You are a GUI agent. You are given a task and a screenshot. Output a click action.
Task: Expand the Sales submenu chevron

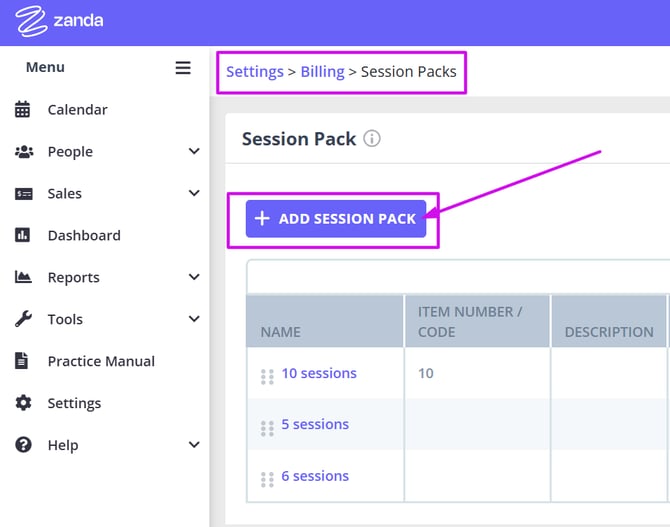tap(194, 194)
